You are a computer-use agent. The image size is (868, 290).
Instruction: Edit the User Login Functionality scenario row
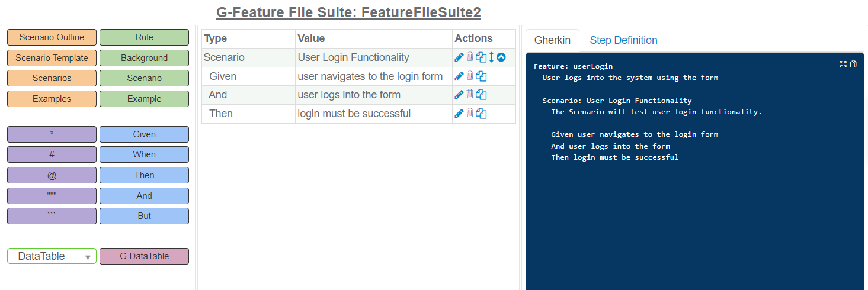[459, 57]
